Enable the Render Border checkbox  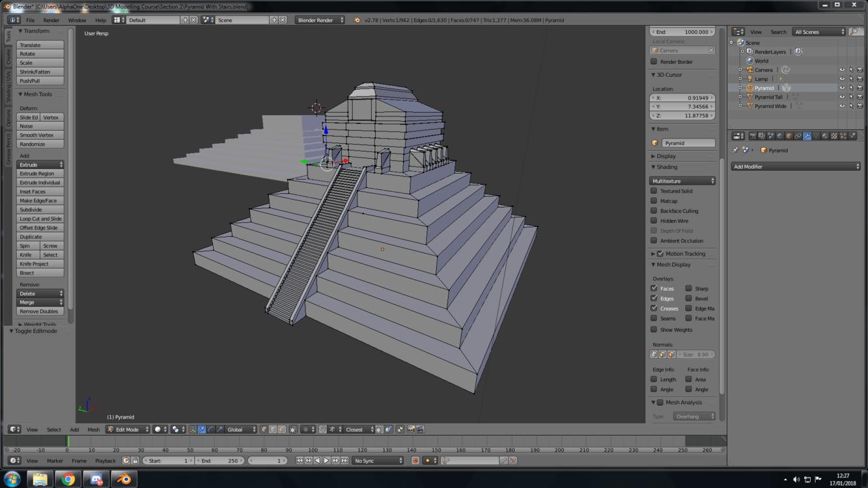[654, 62]
